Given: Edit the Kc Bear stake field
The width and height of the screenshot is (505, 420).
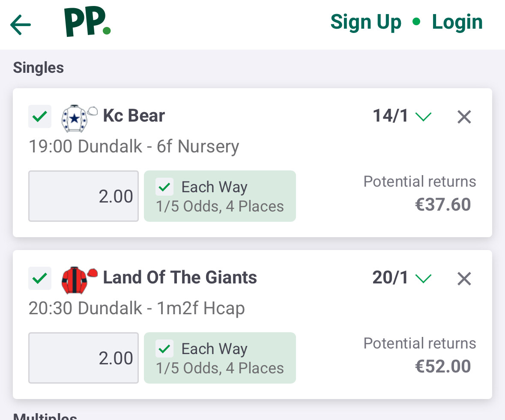Looking at the screenshot, I should (84, 196).
